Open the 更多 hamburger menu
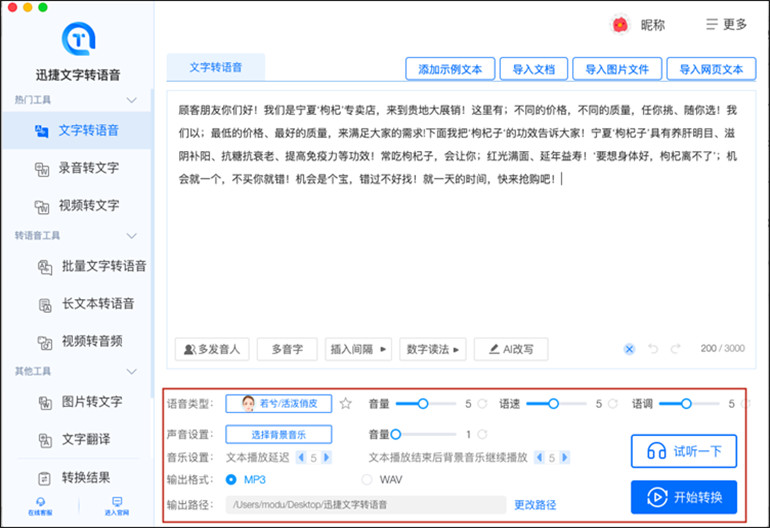 726,24
